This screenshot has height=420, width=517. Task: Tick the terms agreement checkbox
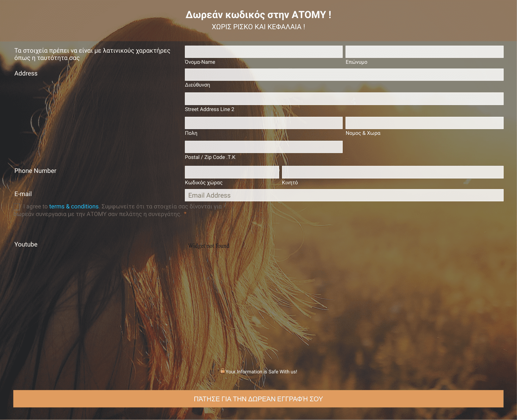17,207
